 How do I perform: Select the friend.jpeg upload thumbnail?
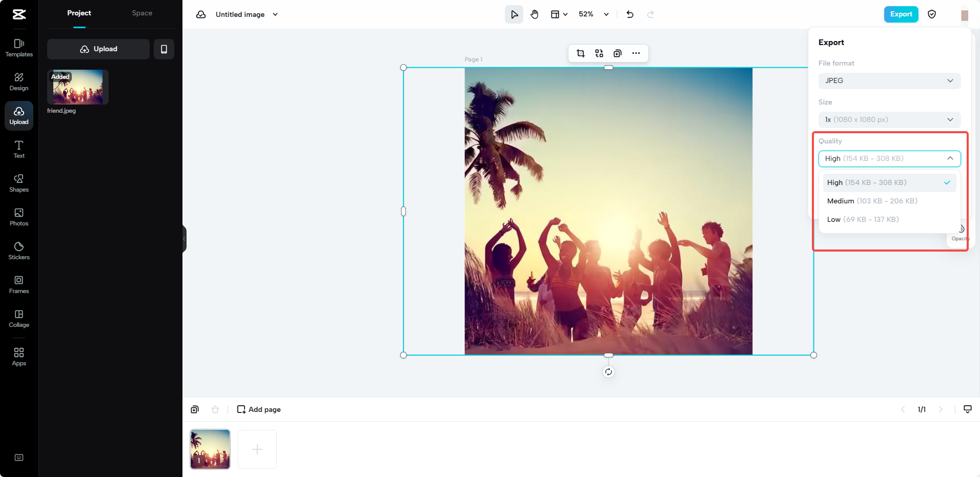coord(77,87)
